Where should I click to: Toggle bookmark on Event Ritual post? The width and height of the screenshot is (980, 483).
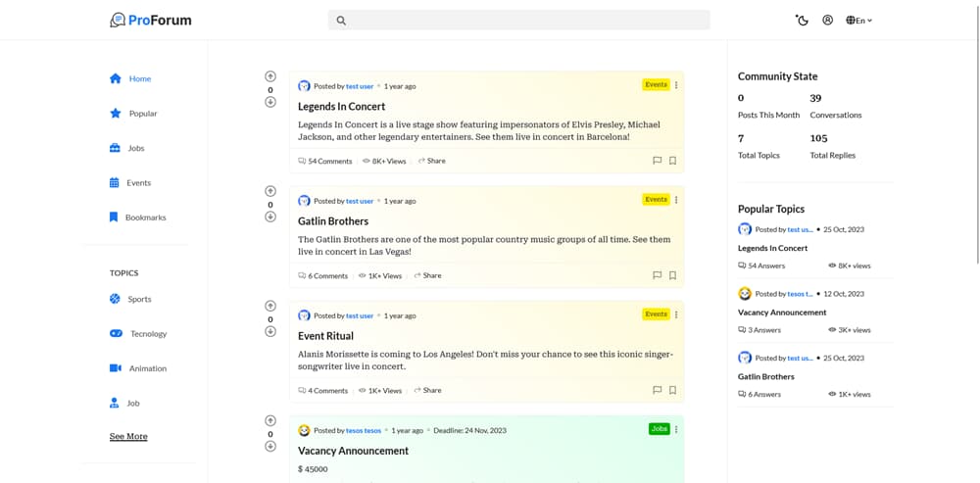click(672, 391)
